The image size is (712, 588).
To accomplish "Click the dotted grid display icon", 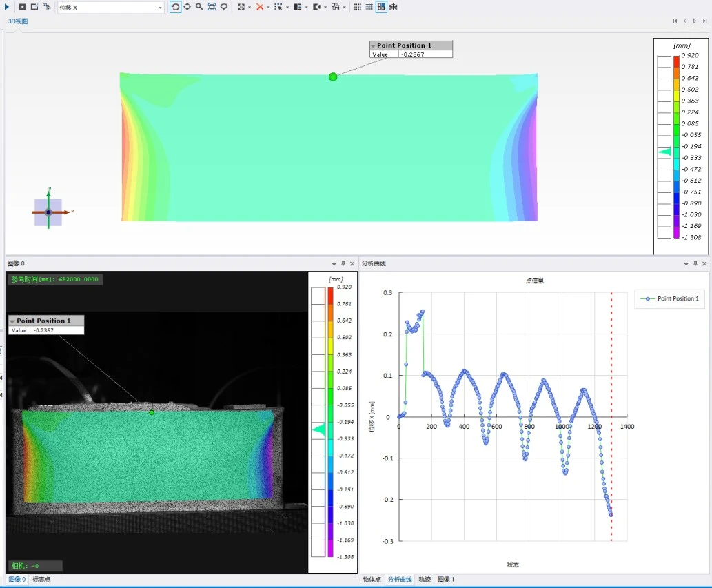I will 357,7.
